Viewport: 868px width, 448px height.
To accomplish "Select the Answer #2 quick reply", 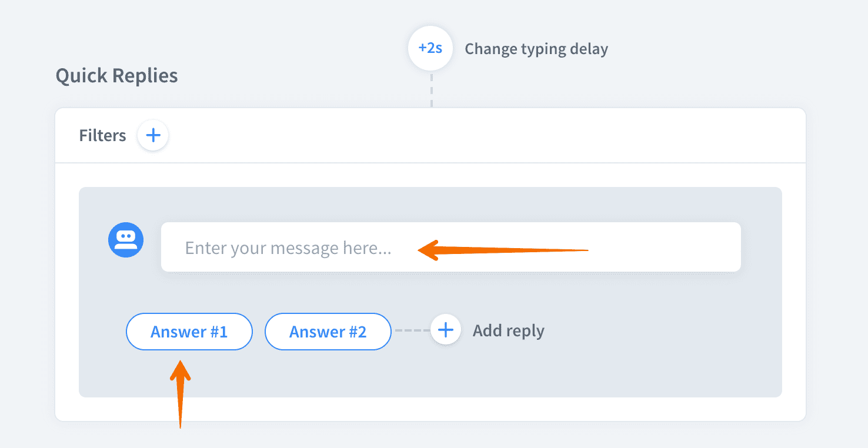I will click(328, 331).
